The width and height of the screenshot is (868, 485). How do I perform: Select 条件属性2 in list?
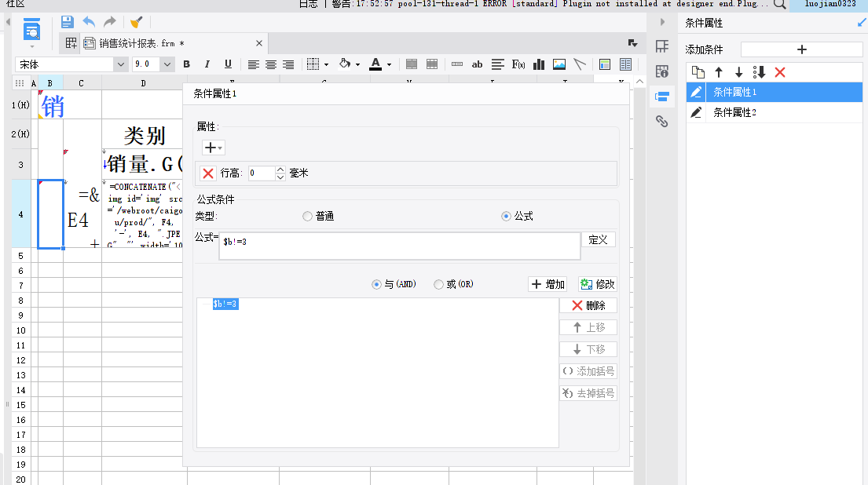click(x=775, y=112)
